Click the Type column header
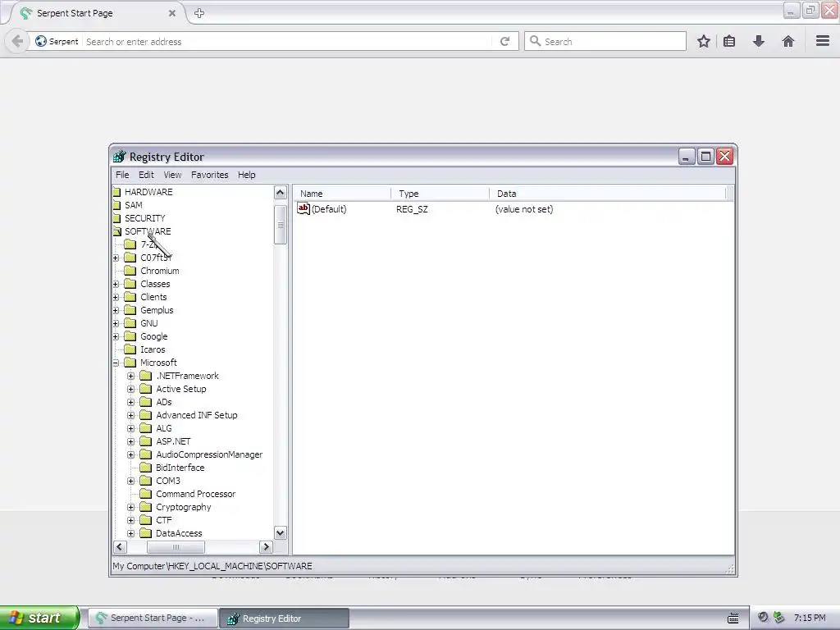 pos(440,194)
